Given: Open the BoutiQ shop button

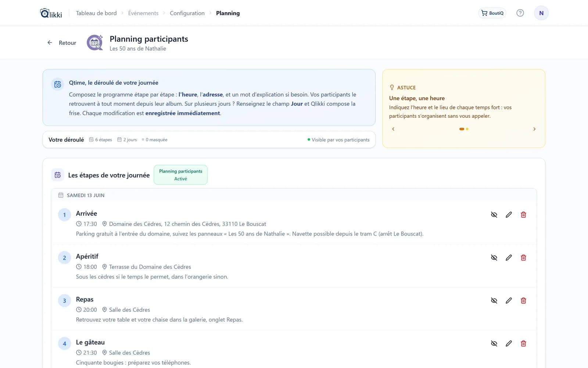Looking at the screenshot, I should (x=492, y=13).
